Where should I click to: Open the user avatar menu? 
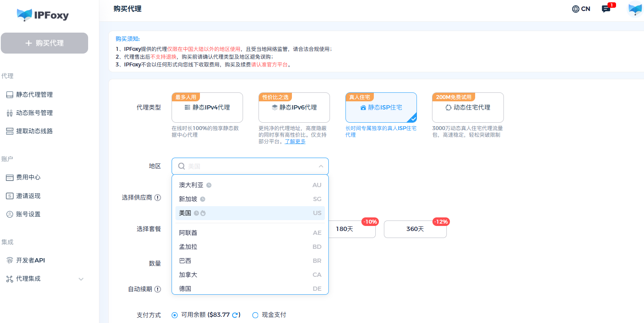tap(635, 9)
